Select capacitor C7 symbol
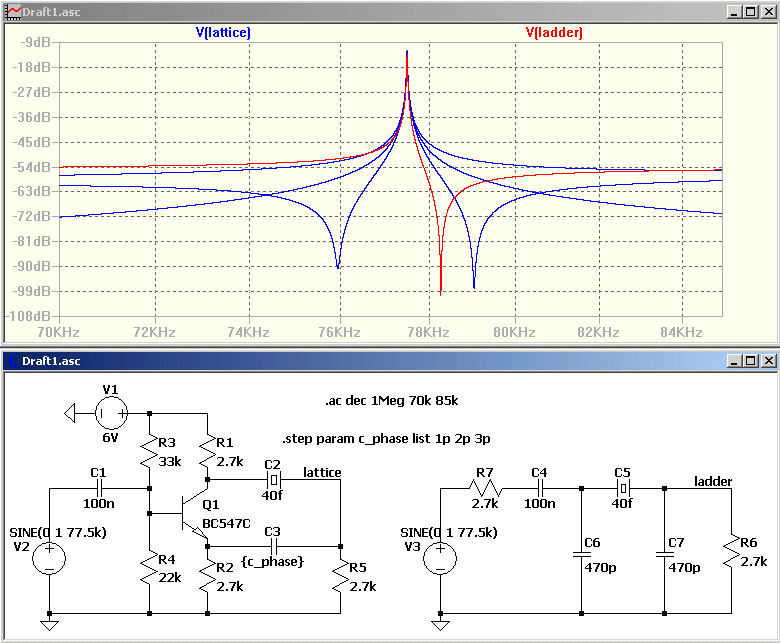Image resolution: width=780 pixels, height=643 pixels. pyautogui.click(x=664, y=554)
